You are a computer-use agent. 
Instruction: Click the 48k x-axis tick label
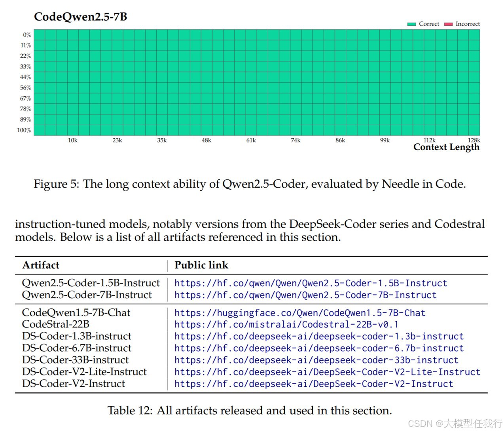[207, 140]
